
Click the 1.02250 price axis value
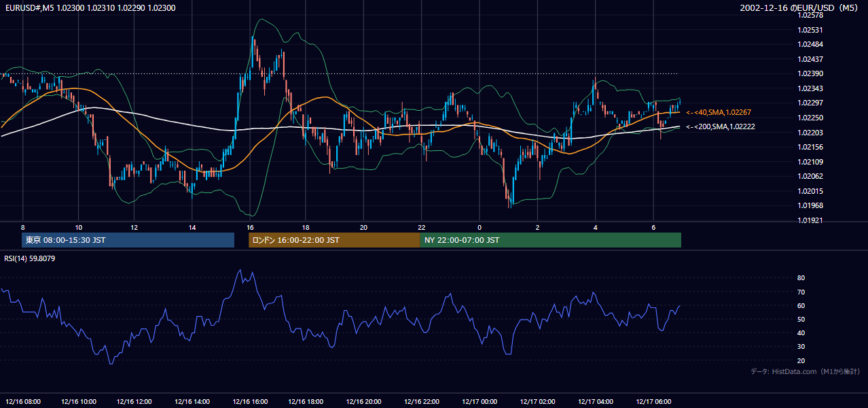pos(810,118)
